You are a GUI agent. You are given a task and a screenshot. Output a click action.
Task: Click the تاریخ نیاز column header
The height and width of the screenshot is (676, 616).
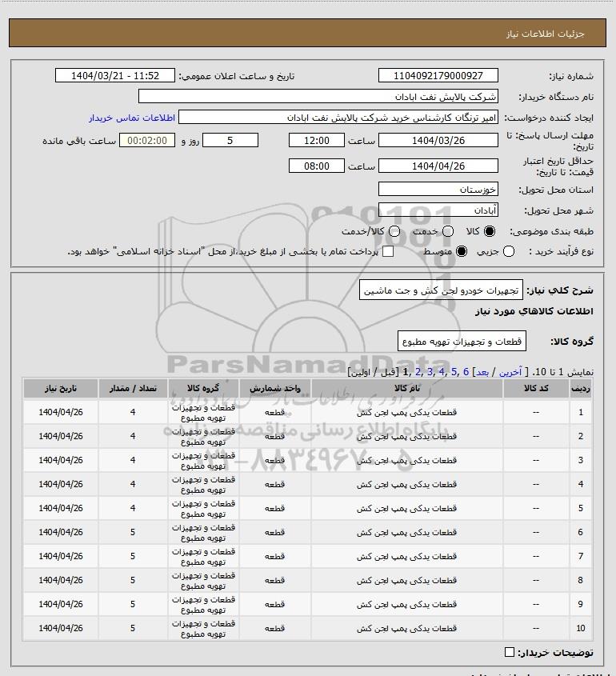(61, 389)
